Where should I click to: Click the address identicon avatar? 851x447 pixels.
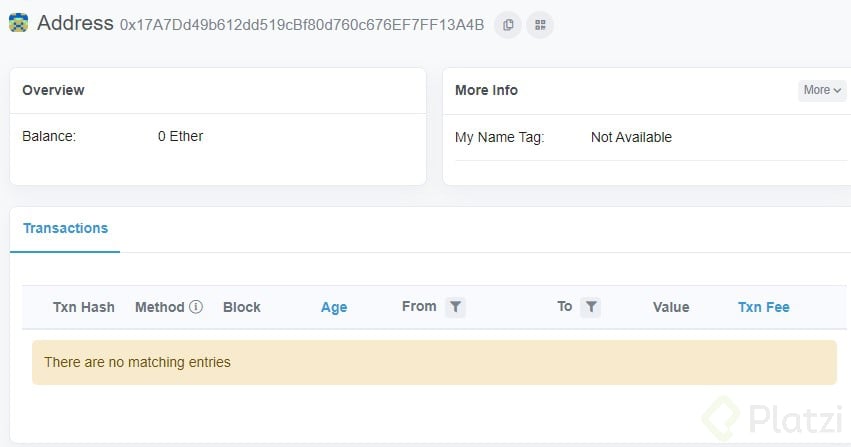point(18,23)
